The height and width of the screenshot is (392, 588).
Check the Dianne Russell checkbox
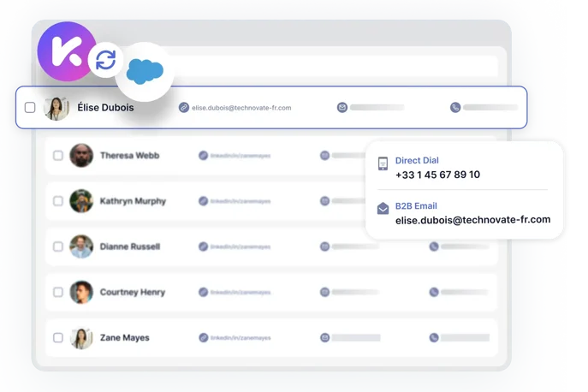point(58,246)
